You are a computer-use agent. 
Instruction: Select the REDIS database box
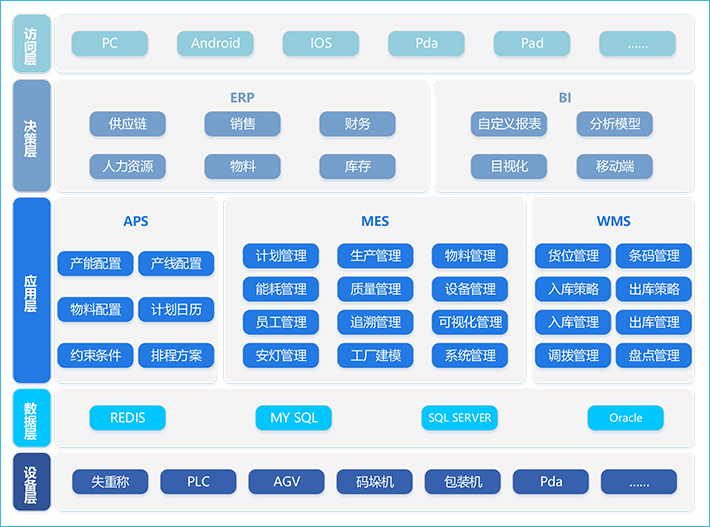click(x=127, y=417)
